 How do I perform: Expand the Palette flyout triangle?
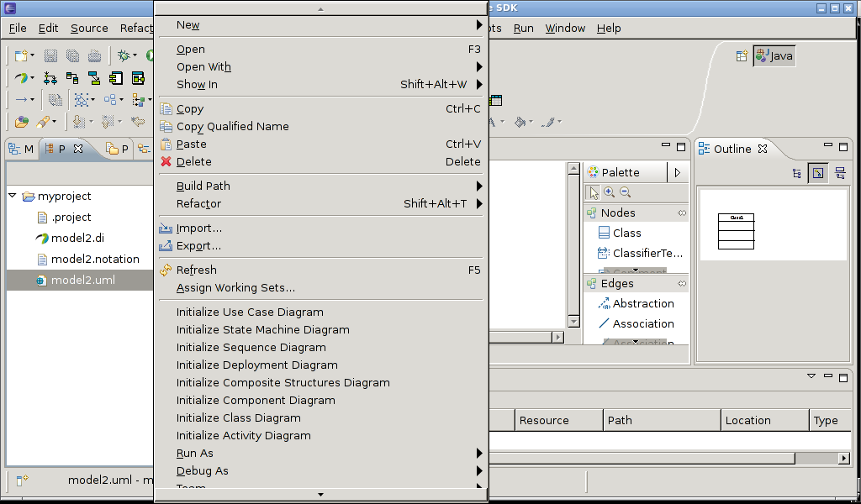pyautogui.click(x=678, y=173)
